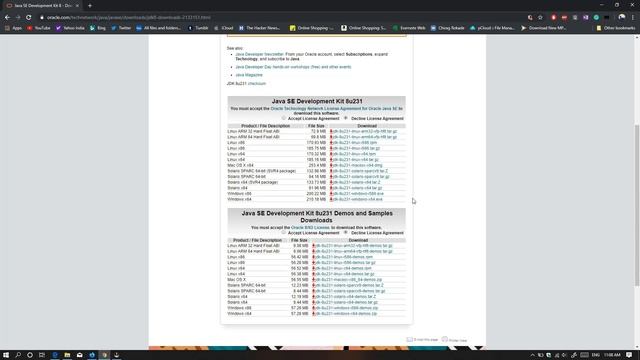The height and width of the screenshot is (360, 640).
Task: Open the JDK 8u231 checksum link
Action: click(x=257, y=84)
